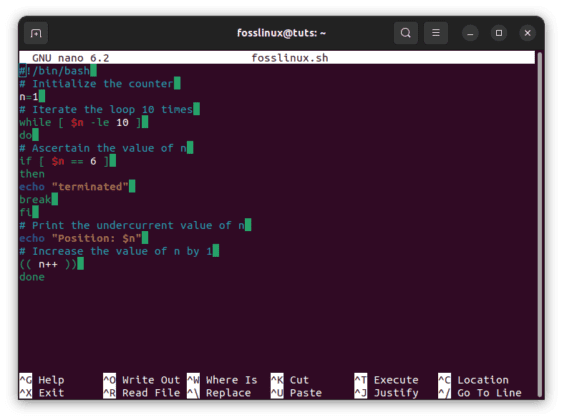The image size is (562, 420).
Task: Close the terminal window
Action: pyautogui.click(x=528, y=33)
